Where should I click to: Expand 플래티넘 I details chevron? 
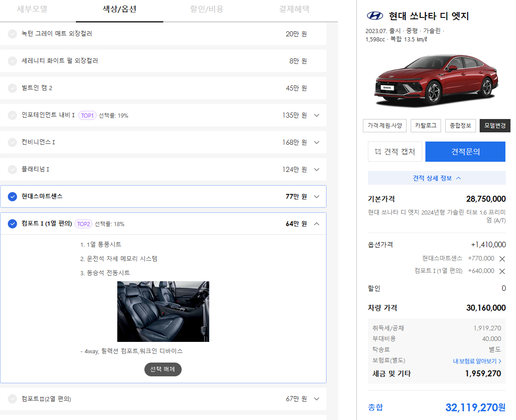(316, 170)
